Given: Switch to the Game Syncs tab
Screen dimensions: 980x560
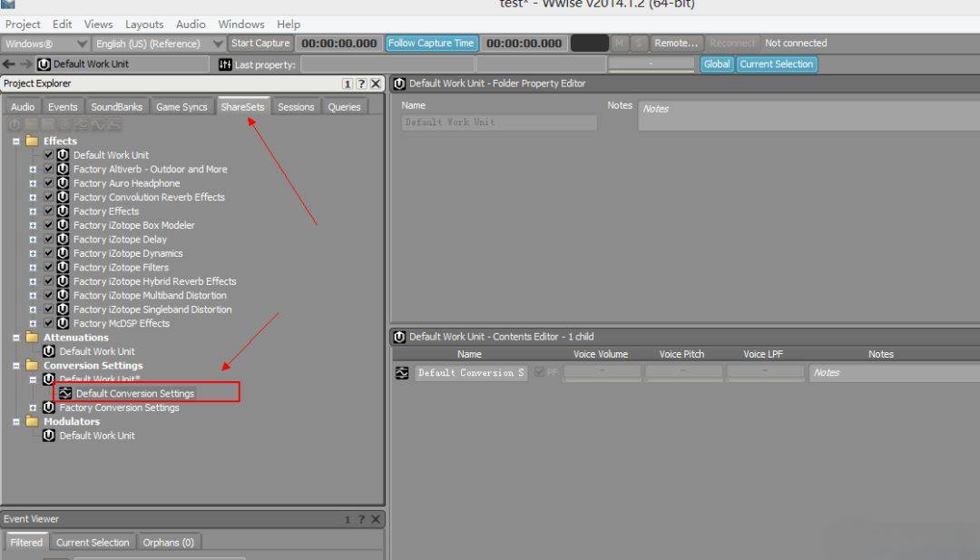Looking at the screenshot, I should (181, 107).
